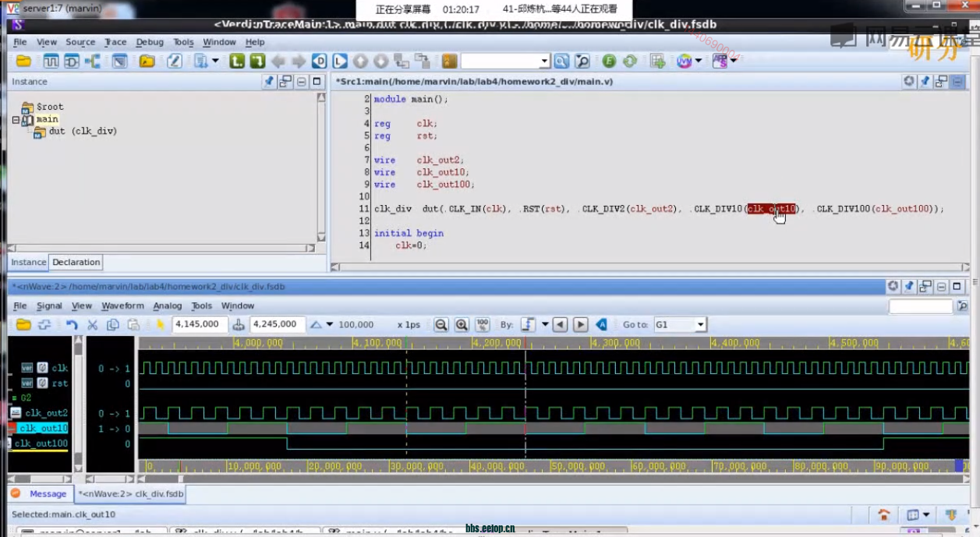Select the clk_out2 signal in waveform list
Screen dimensions: 980x537
46,413
